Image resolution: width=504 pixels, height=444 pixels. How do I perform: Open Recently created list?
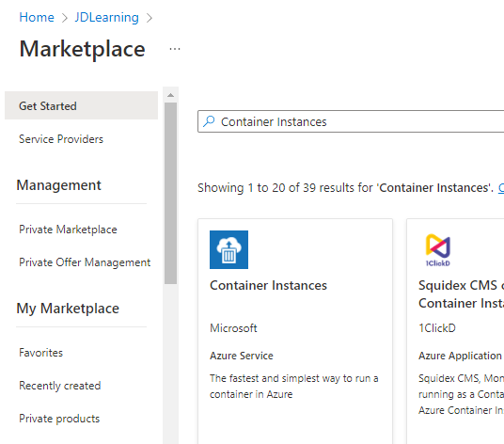60,386
